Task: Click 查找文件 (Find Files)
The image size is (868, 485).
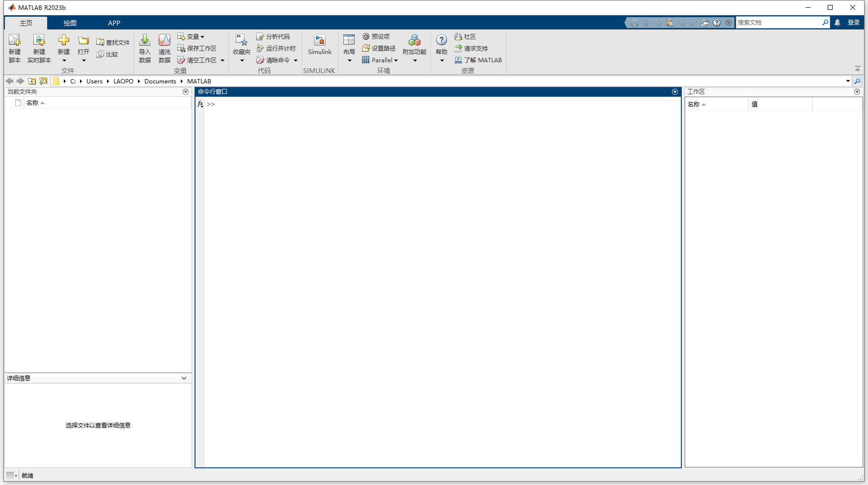Action: (113, 42)
